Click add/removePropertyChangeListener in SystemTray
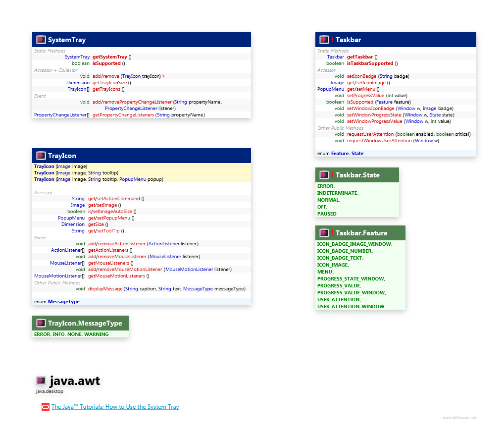 click(132, 102)
